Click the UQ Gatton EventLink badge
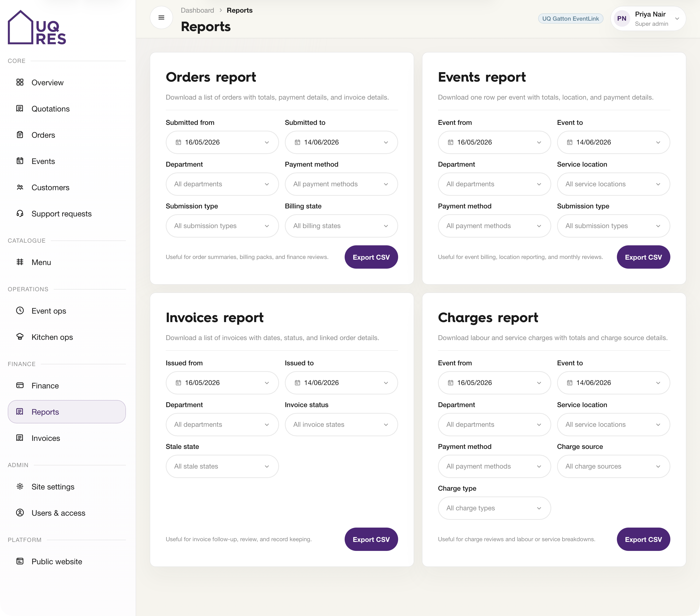700x616 pixels. (570, 18)
